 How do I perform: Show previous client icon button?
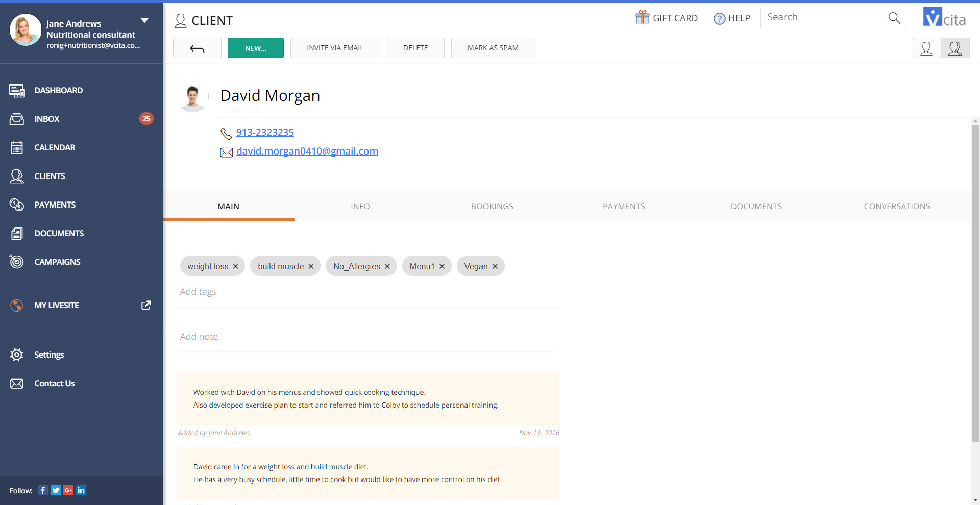[x=926, y=48]
